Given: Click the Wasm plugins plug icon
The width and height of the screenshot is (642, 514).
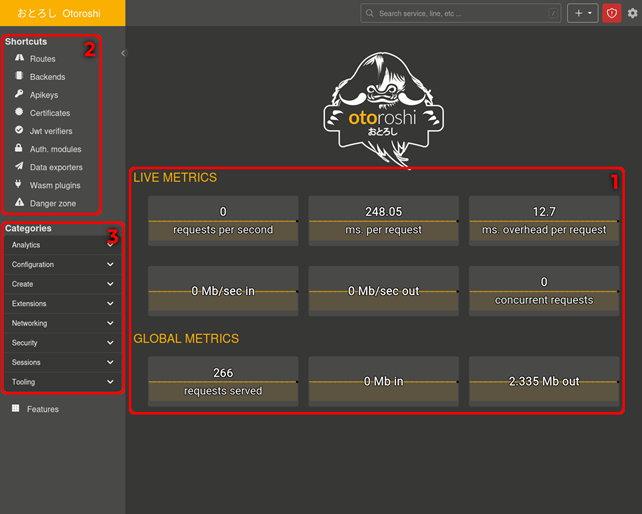Looking at the screenshot, I should click(x=18, y=184).
